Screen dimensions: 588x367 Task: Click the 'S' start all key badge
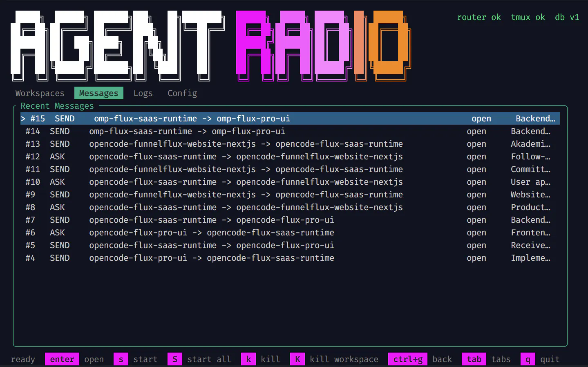point(175,359)
